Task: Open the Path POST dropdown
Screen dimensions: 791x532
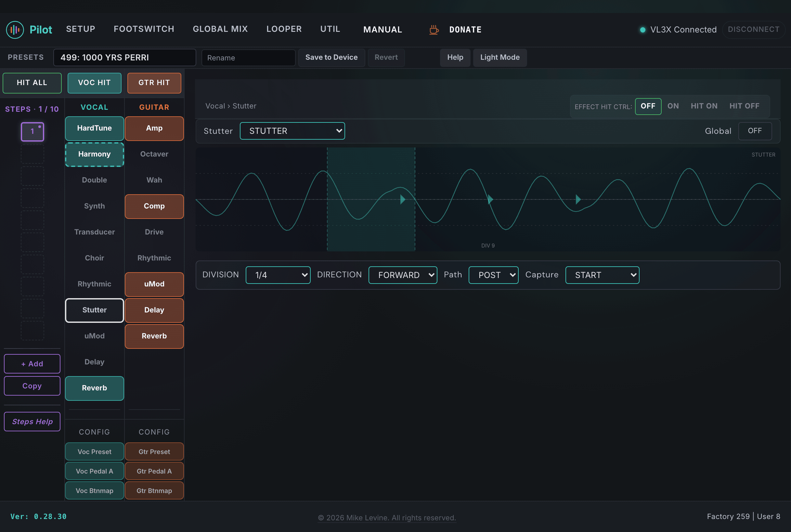Action: click(493, 275)
